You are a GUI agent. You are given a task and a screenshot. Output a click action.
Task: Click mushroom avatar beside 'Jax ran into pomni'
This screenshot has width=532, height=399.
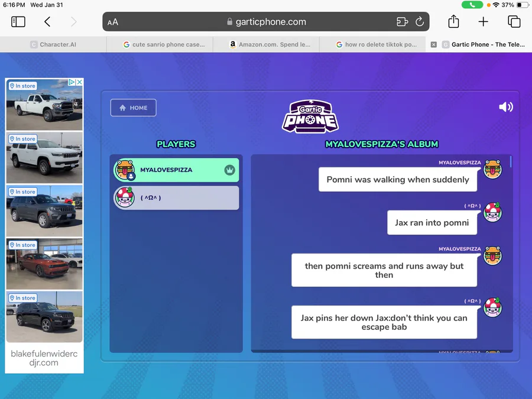click(x=492, y=212)
